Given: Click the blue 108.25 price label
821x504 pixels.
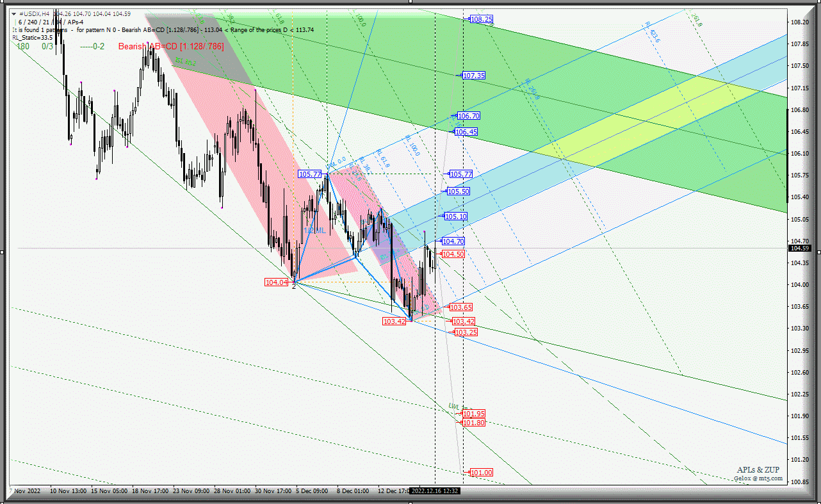Looking at the screenshot, I should pos(481,19).
